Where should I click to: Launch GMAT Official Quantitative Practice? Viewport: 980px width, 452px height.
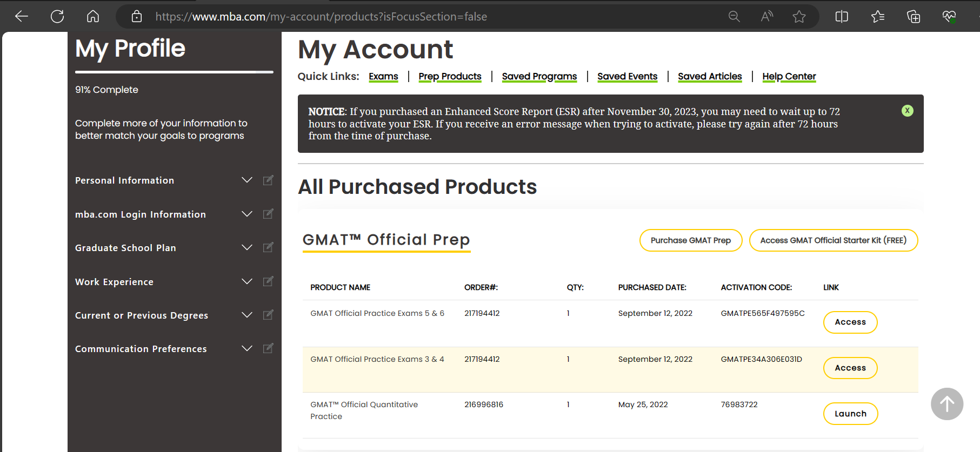coord(850,414)
